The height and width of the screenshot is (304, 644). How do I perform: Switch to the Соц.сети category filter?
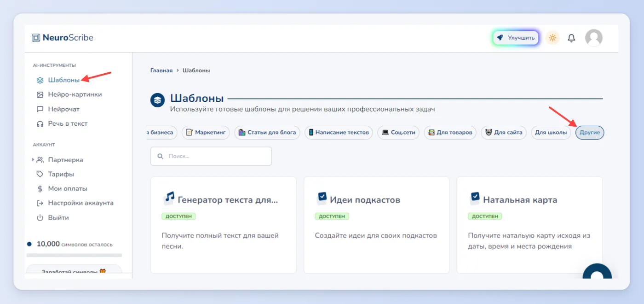point(398,133)
